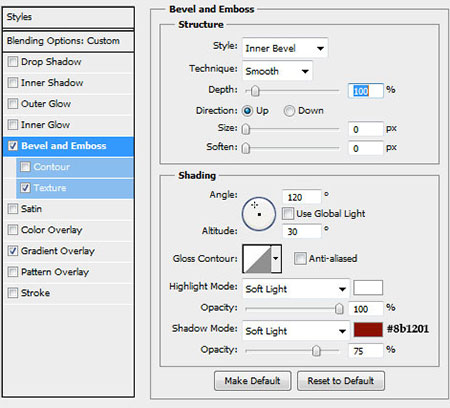
Task: Click the Soften px input field
Action: tap(366, 148)
